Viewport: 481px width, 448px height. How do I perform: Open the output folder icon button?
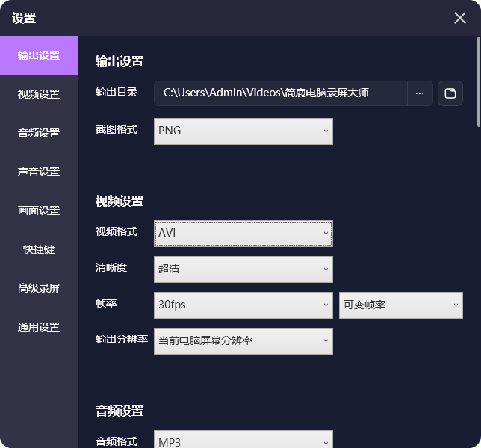point(450,93)
